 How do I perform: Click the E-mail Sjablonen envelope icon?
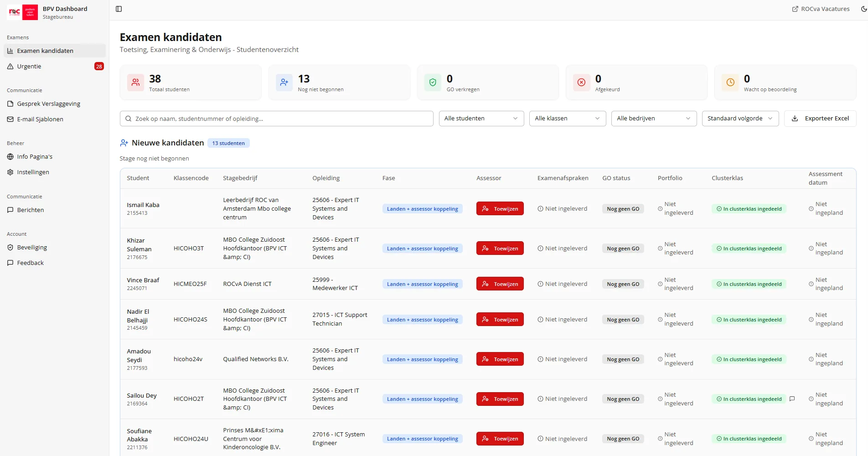click(x=10, y=119)
